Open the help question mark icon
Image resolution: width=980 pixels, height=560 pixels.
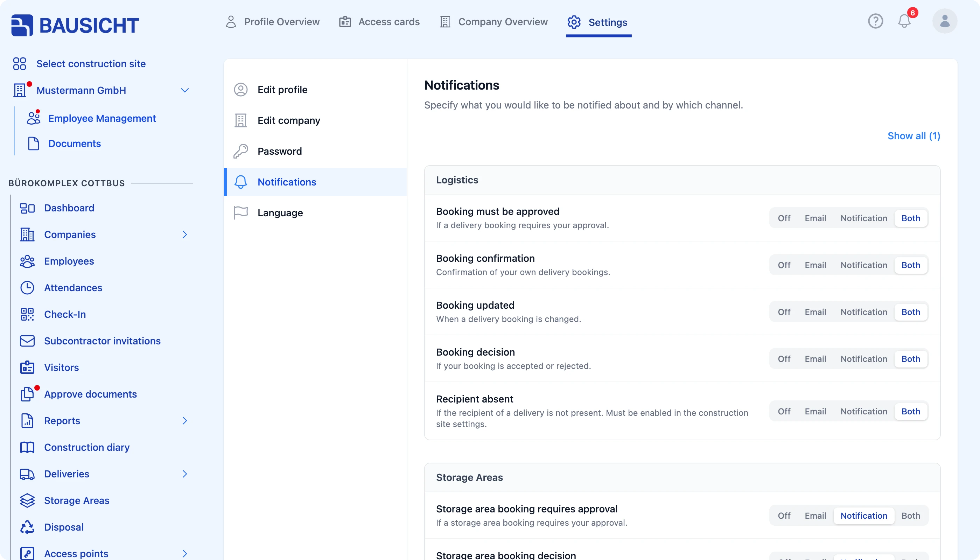[x=875, y=21]
